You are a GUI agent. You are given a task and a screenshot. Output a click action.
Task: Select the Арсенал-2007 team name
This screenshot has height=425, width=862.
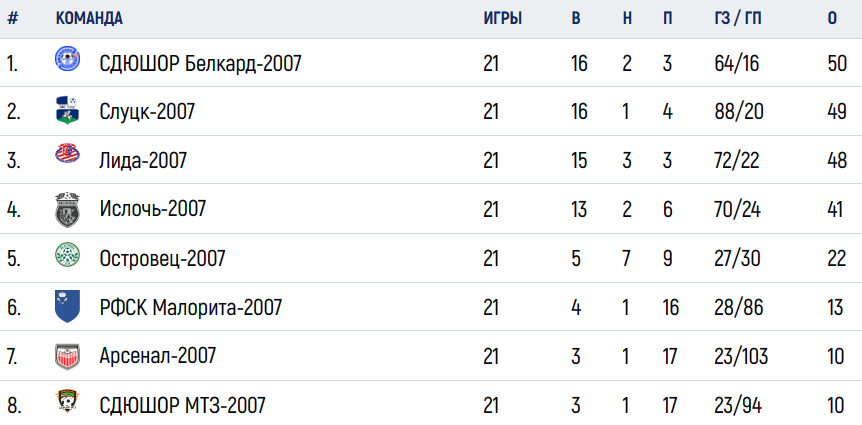click(x=158, y=356)
